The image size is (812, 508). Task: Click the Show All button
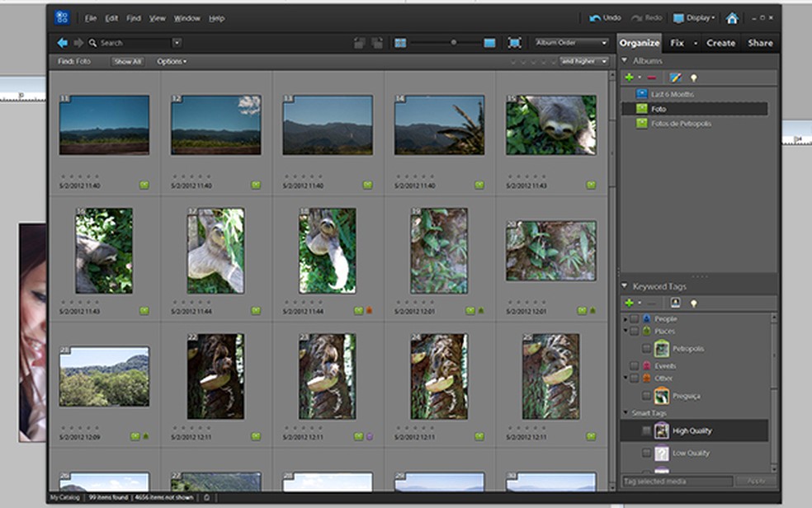(x=127, y=62)
